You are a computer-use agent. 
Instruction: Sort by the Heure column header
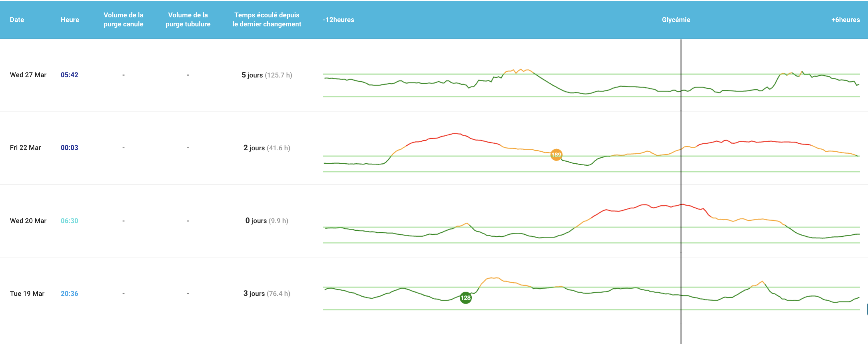[x=70, y=20]
